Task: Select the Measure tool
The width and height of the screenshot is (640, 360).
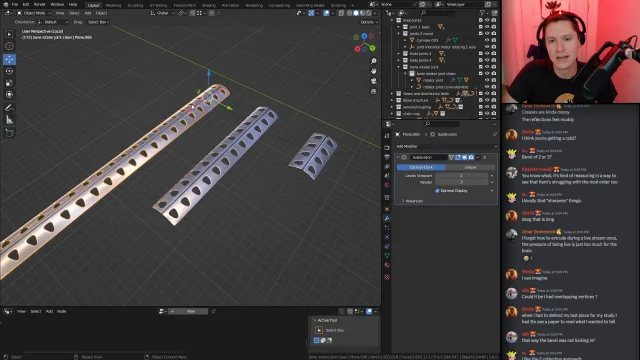Action: tap(9, 120)
